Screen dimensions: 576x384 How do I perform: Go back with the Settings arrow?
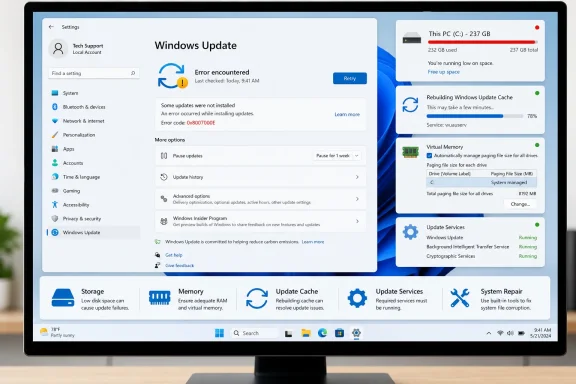[51, 27]
